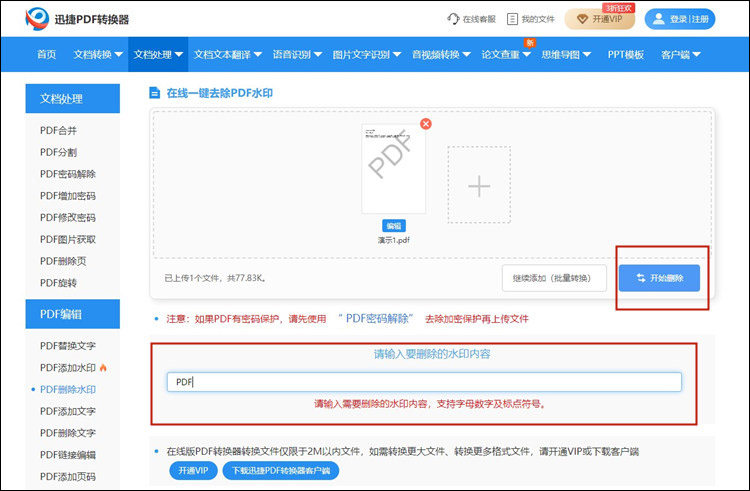Image resolution: width=750 pixels, height=491 pixels.
Task: Click the 新 badge above 论文查重
Action: (529, 43)
